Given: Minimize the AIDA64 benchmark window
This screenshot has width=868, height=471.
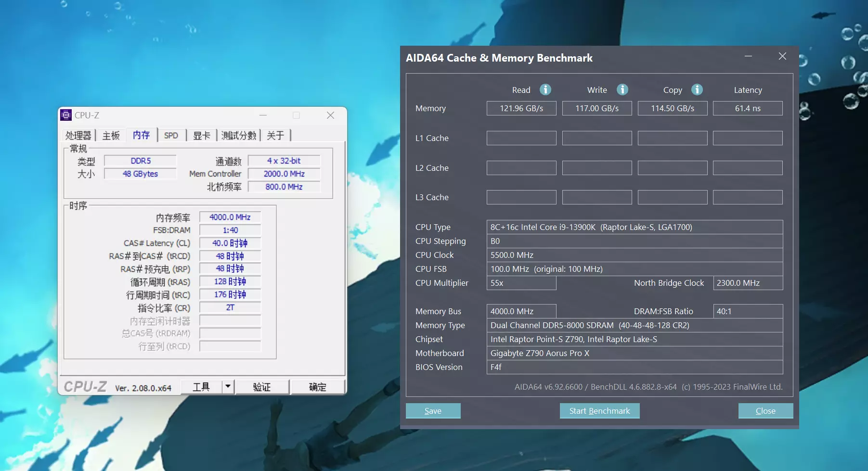Looking at the screenshot, I should tap(748, 56).
